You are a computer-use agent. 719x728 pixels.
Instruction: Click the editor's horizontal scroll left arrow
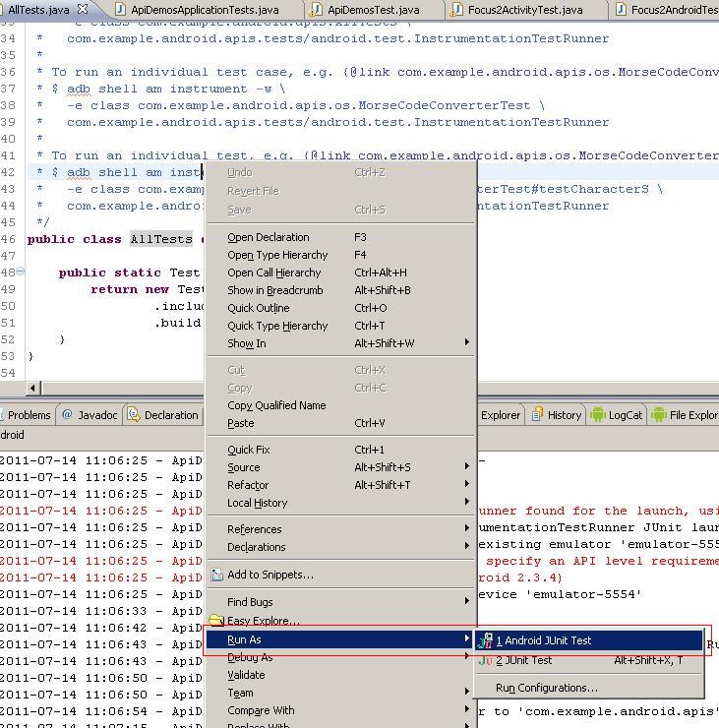tap(34, 388)
